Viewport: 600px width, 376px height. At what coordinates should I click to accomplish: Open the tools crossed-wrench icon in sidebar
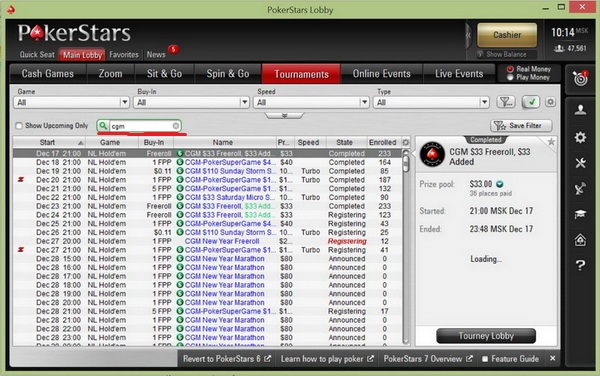coord(580,163)
